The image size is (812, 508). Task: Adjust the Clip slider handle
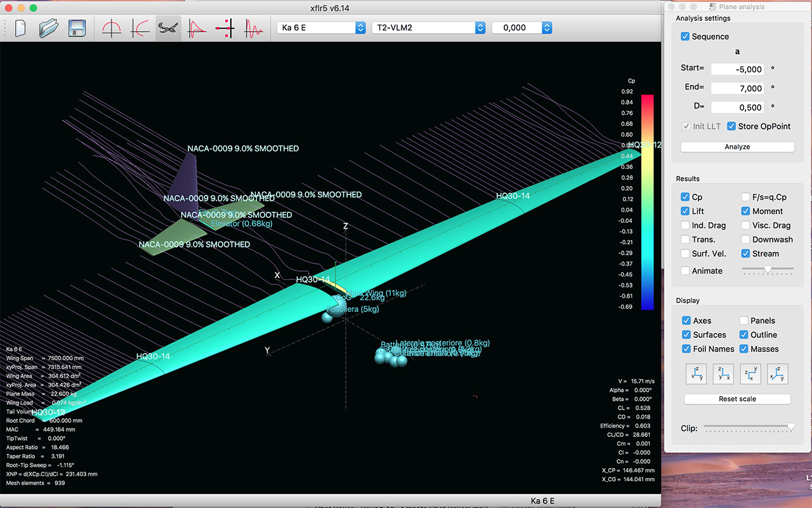[790, 428]
